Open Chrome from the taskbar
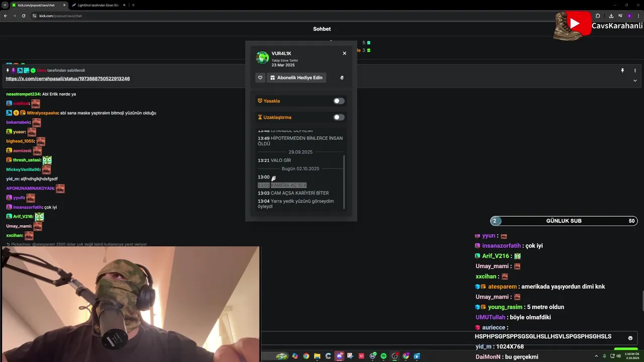This screenshot has width=644, height=362. [306, 356]
